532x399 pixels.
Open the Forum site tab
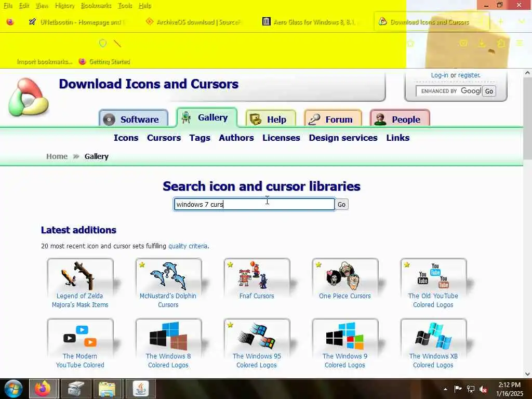click(x=333, y=119)
